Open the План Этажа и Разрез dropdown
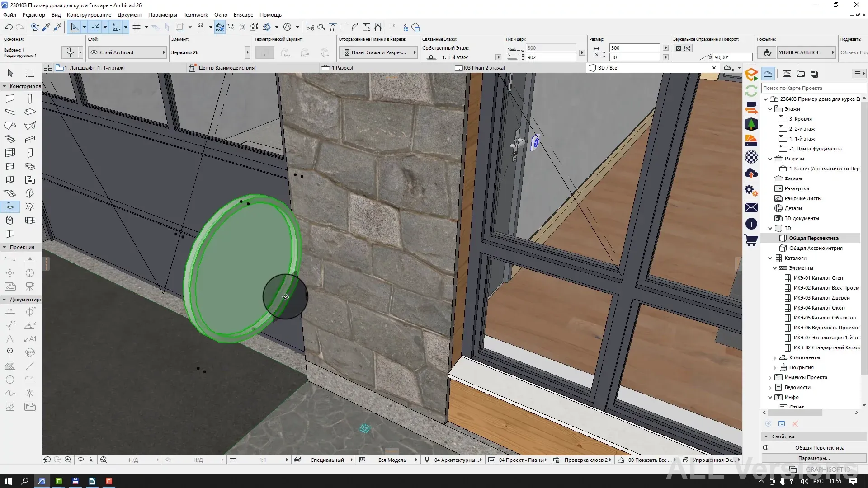The image size is (868, 488). [379, 52]
